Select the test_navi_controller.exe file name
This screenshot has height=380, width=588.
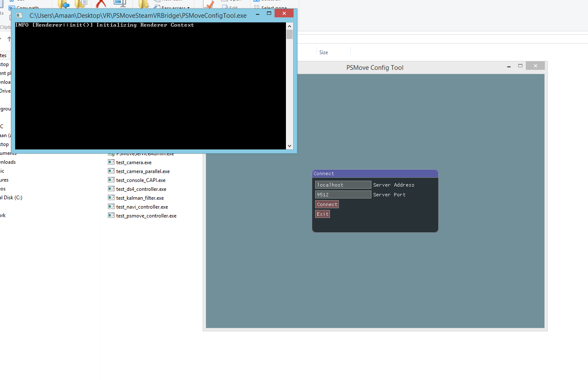142,207
